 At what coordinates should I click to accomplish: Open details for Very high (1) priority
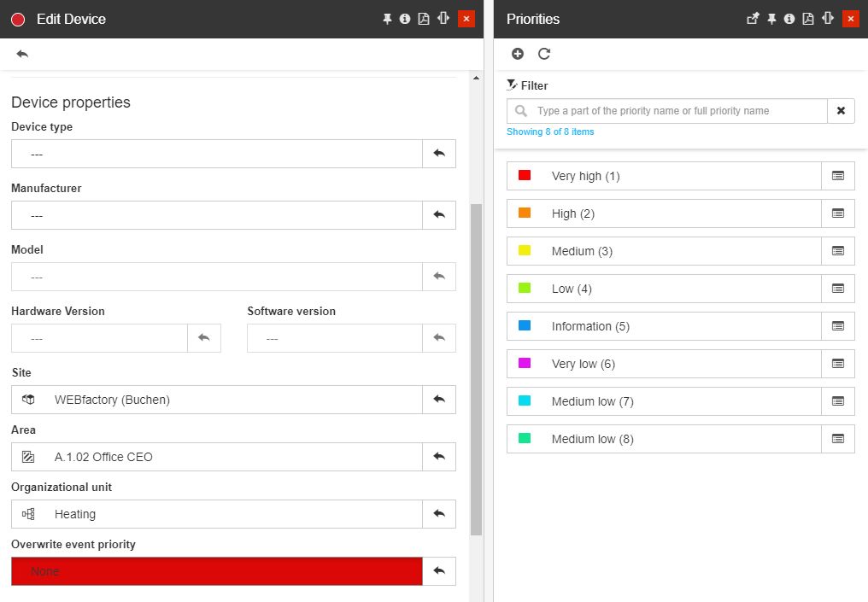pos(837,176)
